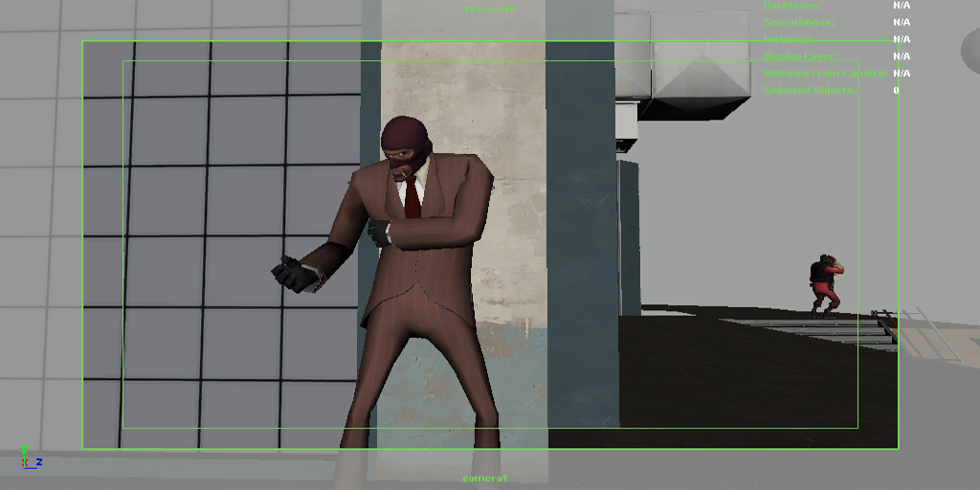
Task: Click the Backfaces HUD label
Action: tap(791, 5)
